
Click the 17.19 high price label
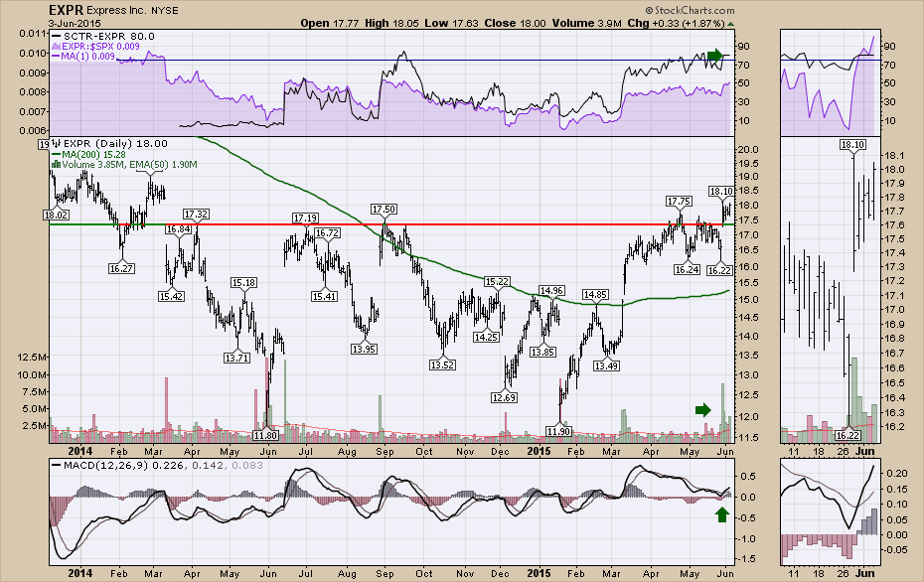tap(306, 218)
